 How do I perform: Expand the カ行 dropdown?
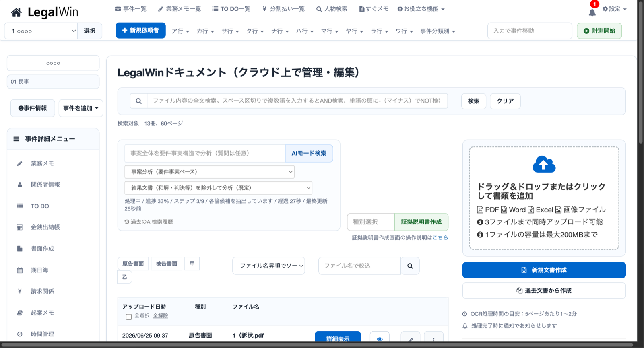coord(205,31)
